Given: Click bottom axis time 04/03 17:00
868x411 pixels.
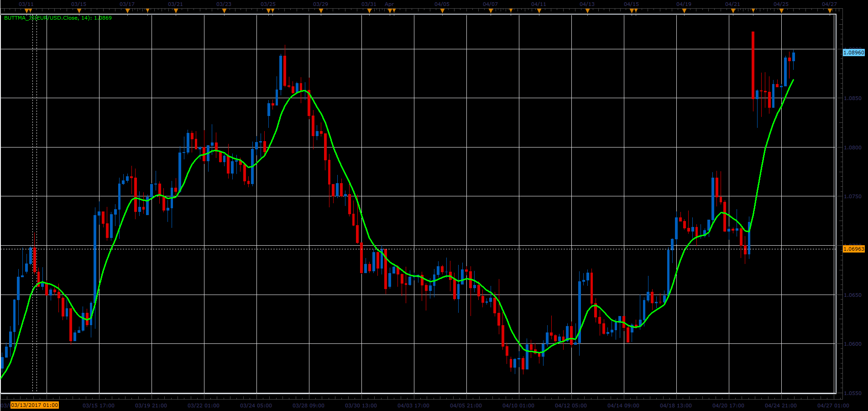Looking at the screenshot, I should coord(413,406).
